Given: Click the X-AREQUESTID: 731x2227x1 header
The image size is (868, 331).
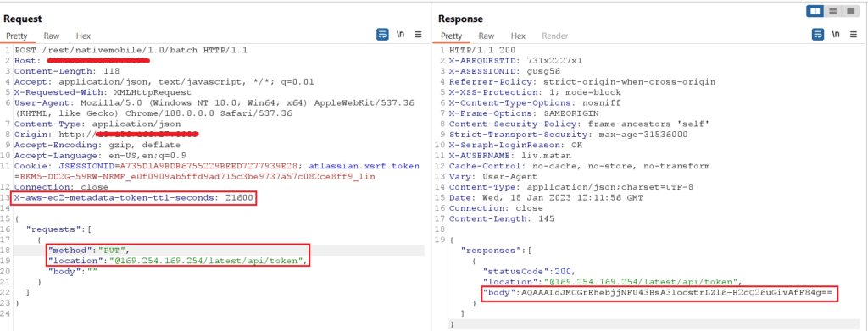Looking at the screenshot, I should (x=516, y=61).
